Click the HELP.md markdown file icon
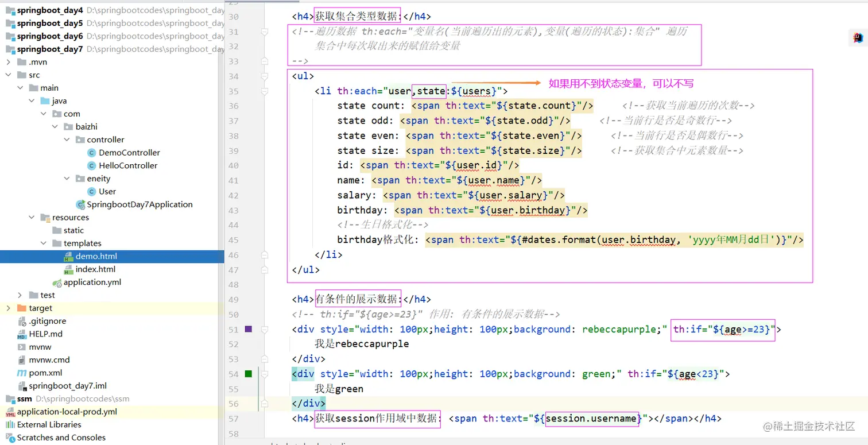 coord(22,334)
